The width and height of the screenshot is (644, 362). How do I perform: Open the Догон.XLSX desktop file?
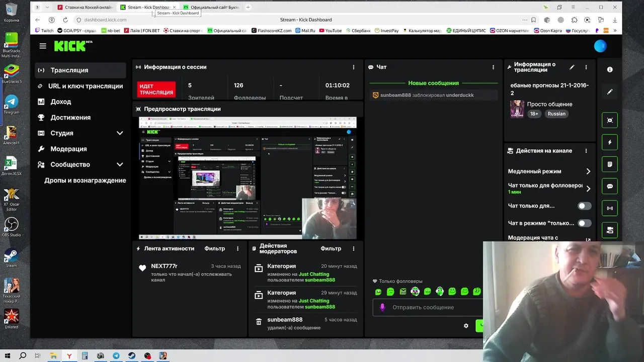tap(11, 166)
